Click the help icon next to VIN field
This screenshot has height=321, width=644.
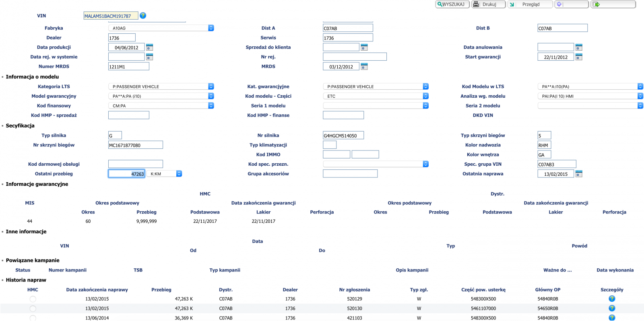[143, 16]
